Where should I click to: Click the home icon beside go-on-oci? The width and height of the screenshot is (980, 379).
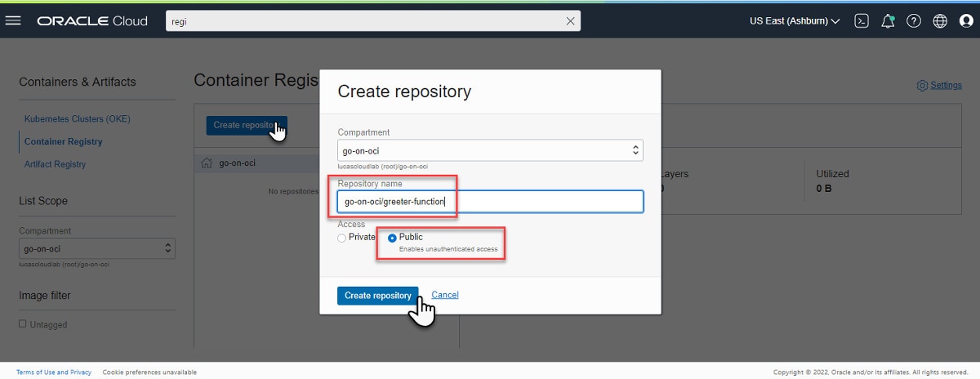[x=207, y=163]
